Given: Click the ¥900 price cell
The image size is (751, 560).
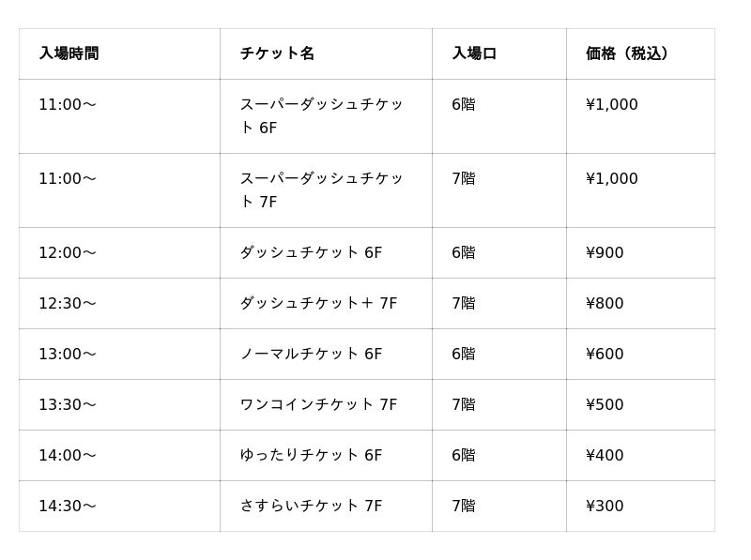Looking at the screenshot, I should tap(605, 252).
